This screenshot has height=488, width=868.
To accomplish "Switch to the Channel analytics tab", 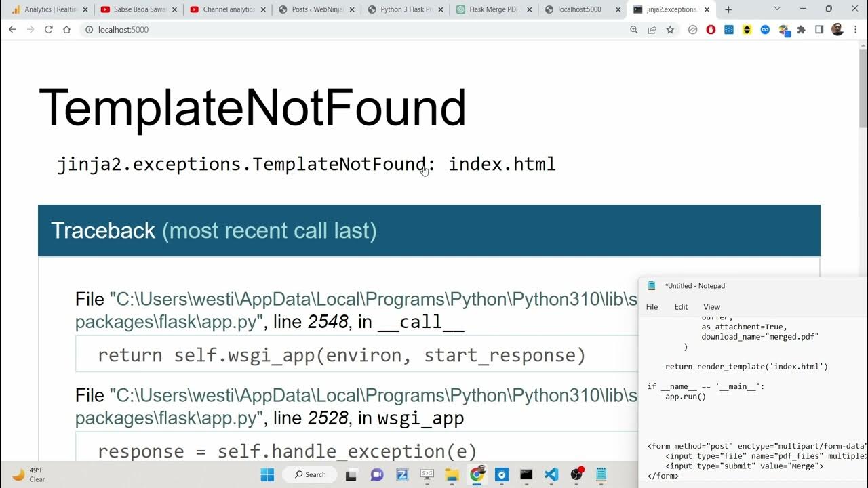I will pyautogui.click(x=227, y=9).
